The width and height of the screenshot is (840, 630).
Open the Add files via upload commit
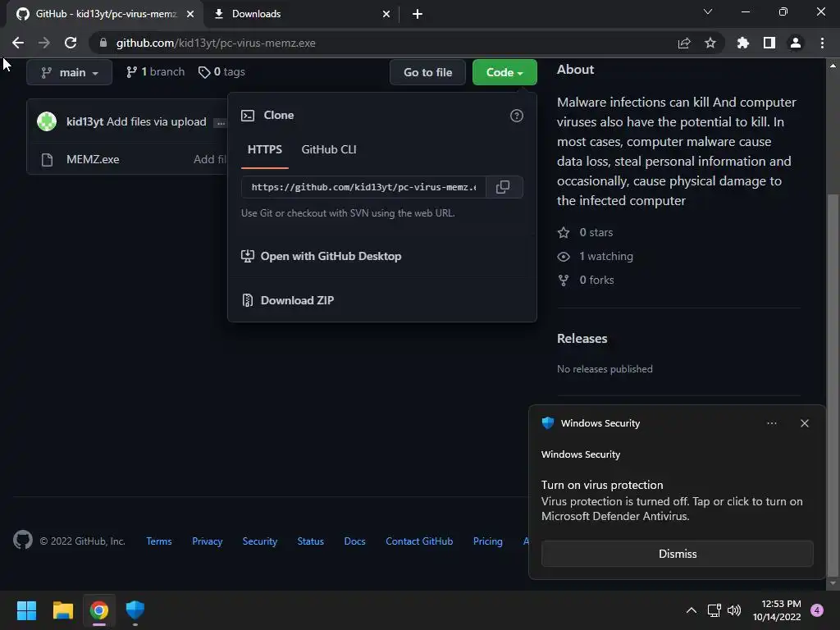[x=157, y=121]
